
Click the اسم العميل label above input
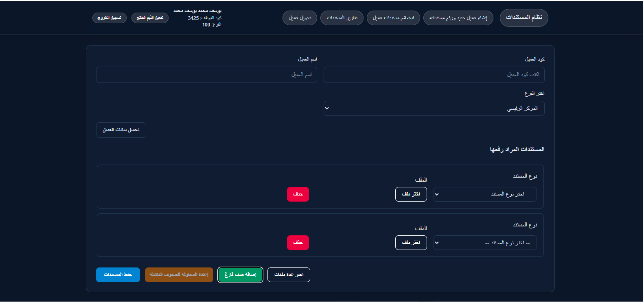tap(307, 59)
